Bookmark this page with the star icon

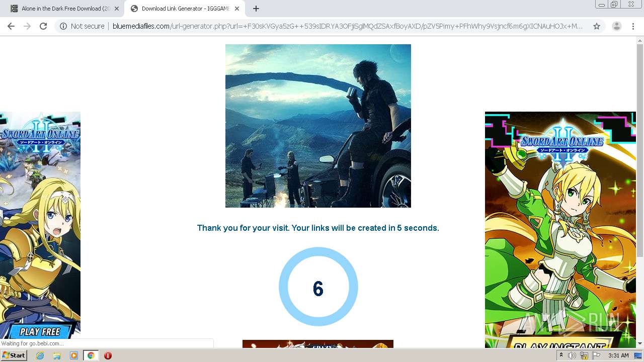[x=597, y=26]
